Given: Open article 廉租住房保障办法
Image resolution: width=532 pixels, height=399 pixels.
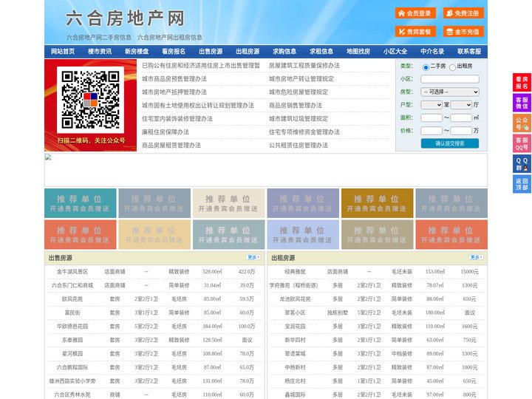Looking at the screenshot, I should click(166, 132).
